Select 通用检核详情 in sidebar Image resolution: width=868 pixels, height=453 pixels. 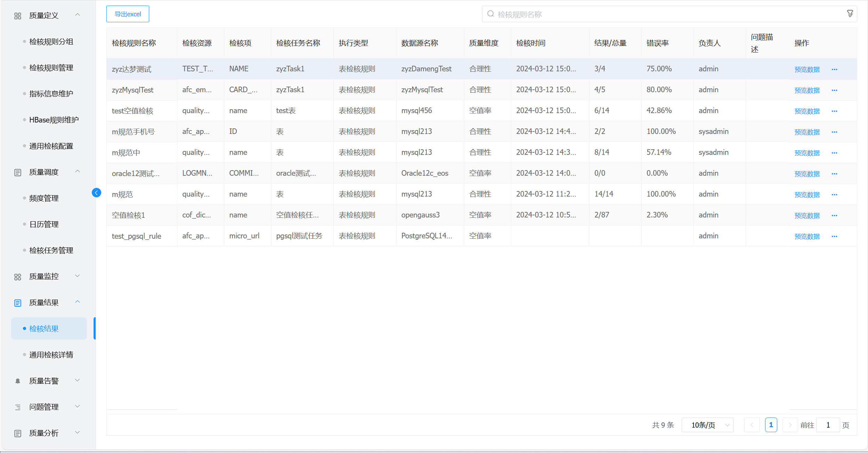(x=51, y=355)
